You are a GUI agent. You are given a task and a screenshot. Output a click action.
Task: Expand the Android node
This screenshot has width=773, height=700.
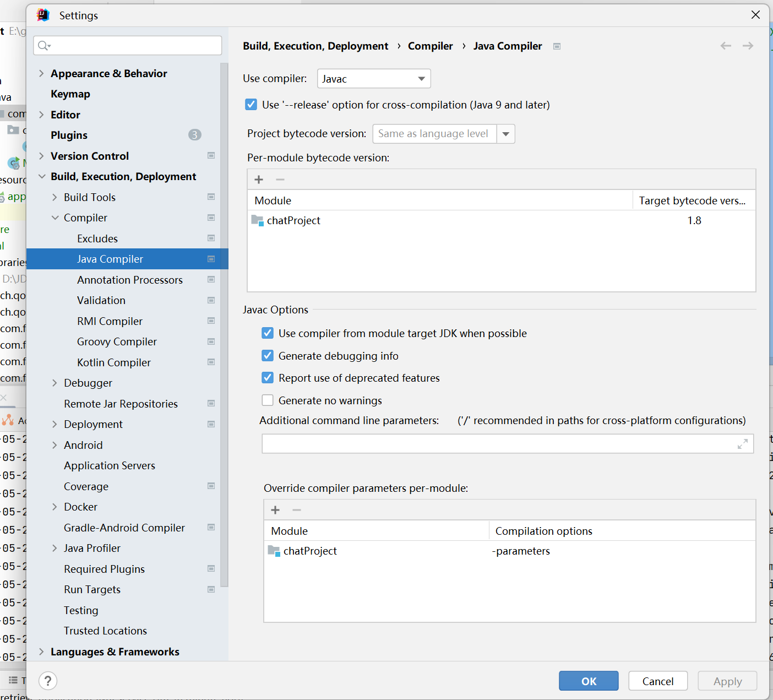[55, 445]
